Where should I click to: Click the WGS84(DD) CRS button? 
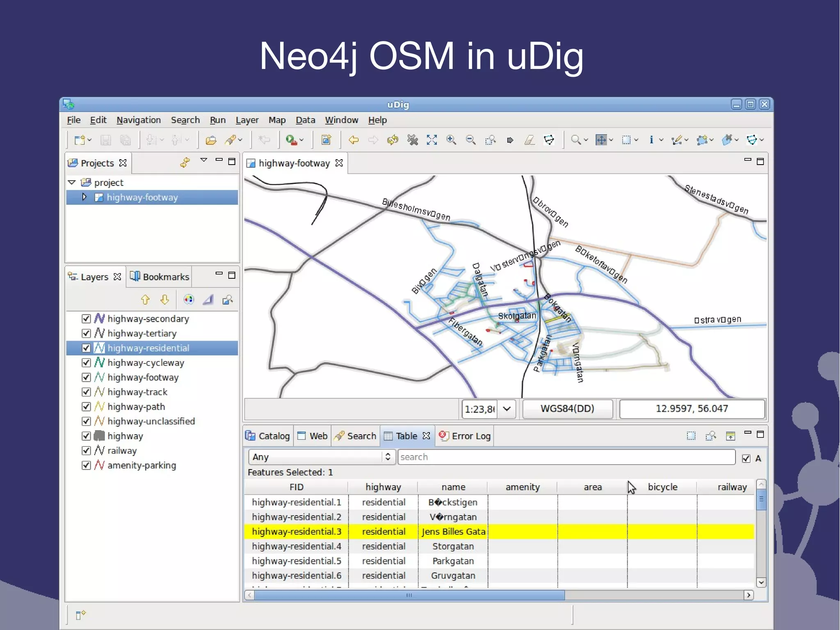click(567, 409)
